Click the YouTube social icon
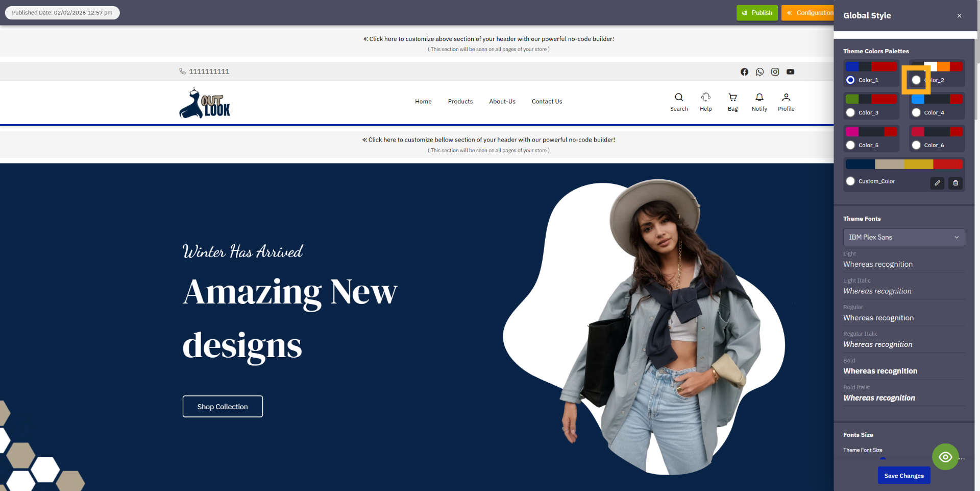 coord(791,72)
